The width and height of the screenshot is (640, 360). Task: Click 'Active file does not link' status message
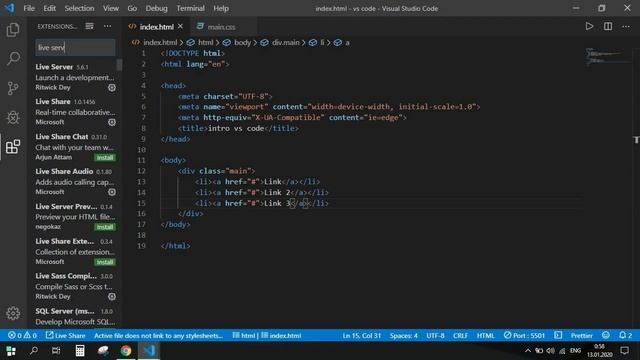pos(158,336)
